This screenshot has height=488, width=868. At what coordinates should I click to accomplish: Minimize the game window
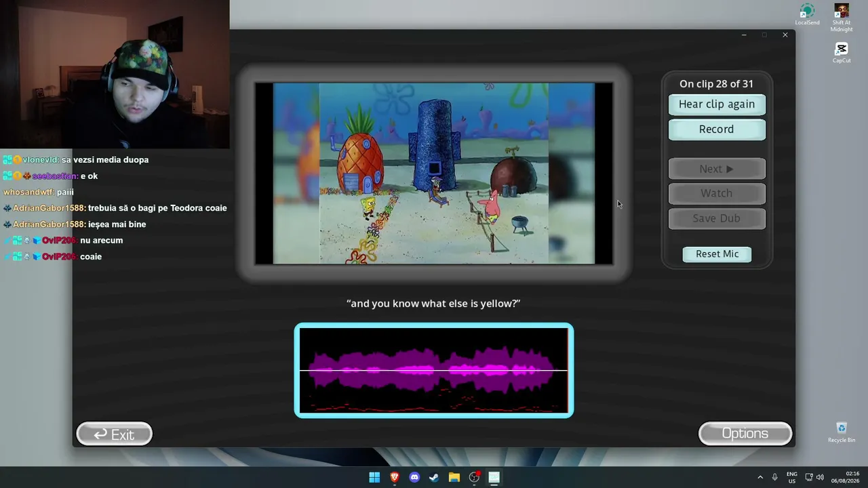(x=744, y=35)
